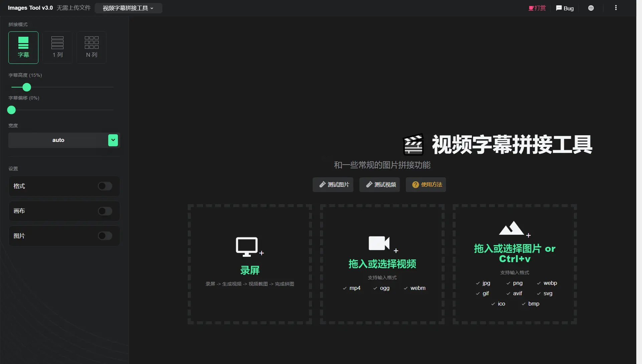This screenshot has width=642, height=364.
Task: Adjust the 字幕偏移 slider handle
Action: pos(11,110)
